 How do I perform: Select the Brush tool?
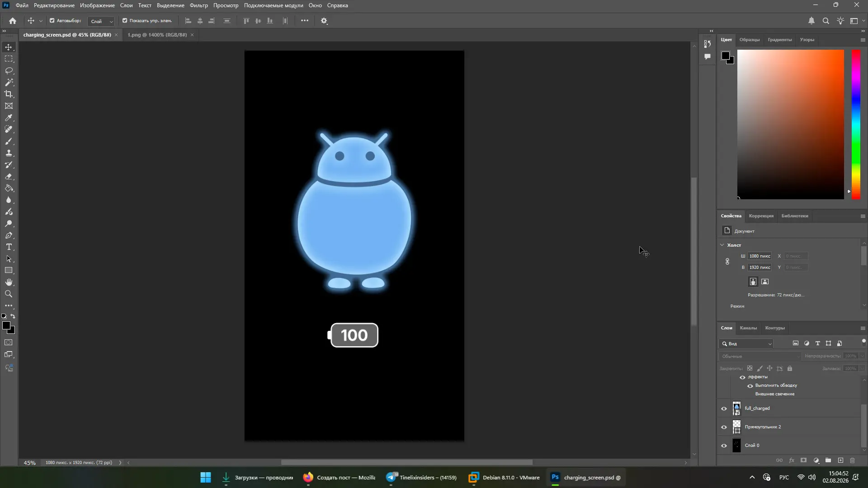click(9, 141)
